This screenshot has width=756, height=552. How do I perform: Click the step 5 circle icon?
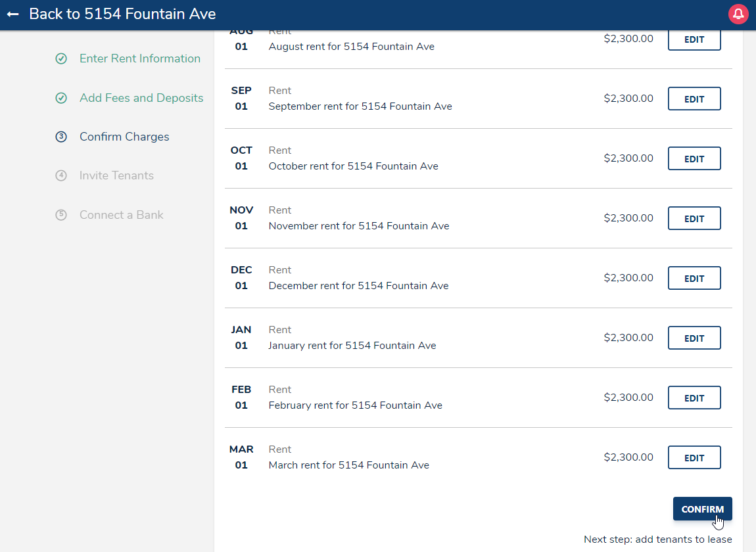click(x=61, y=215)
